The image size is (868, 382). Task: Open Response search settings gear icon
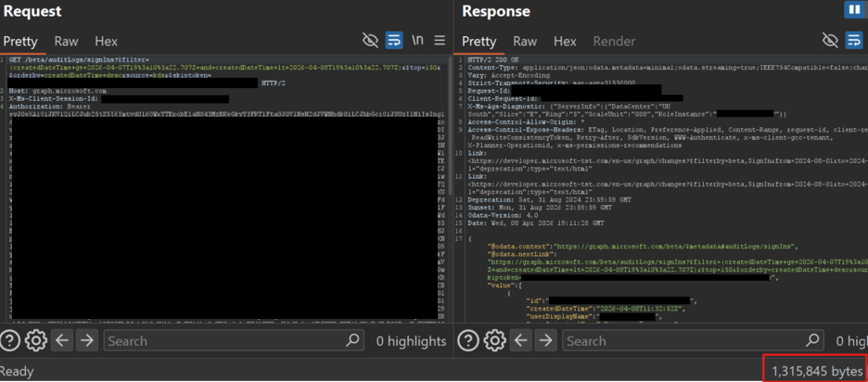coord(494,340)
